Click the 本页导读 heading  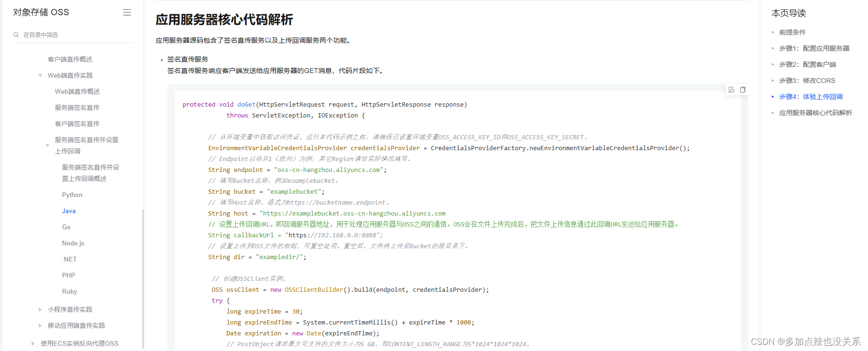(x=789, y=13)
